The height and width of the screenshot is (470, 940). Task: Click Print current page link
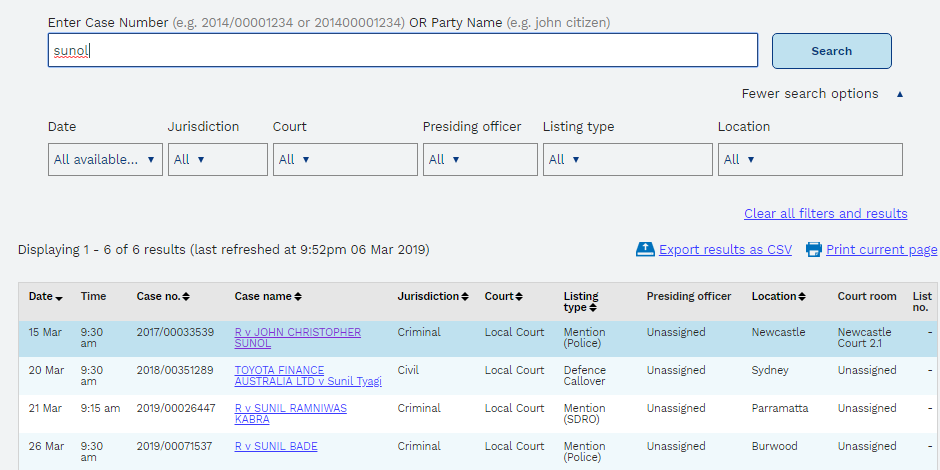point(881,250)
